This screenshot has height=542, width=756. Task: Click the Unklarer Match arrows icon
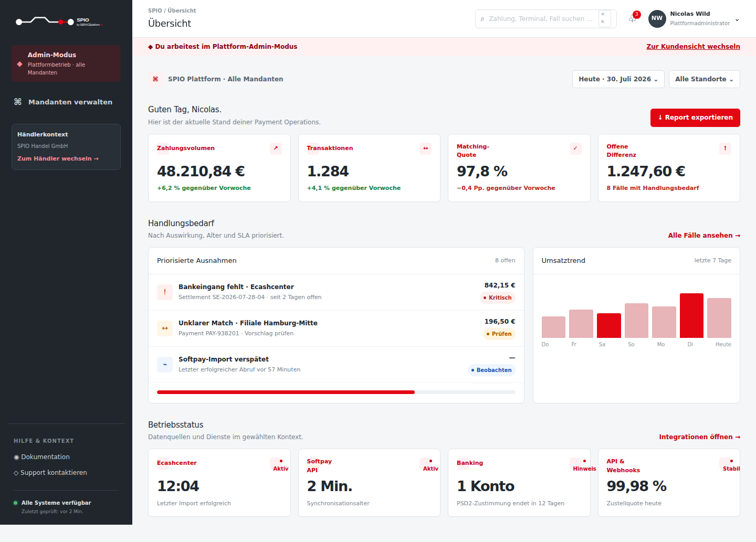point(165,328)
